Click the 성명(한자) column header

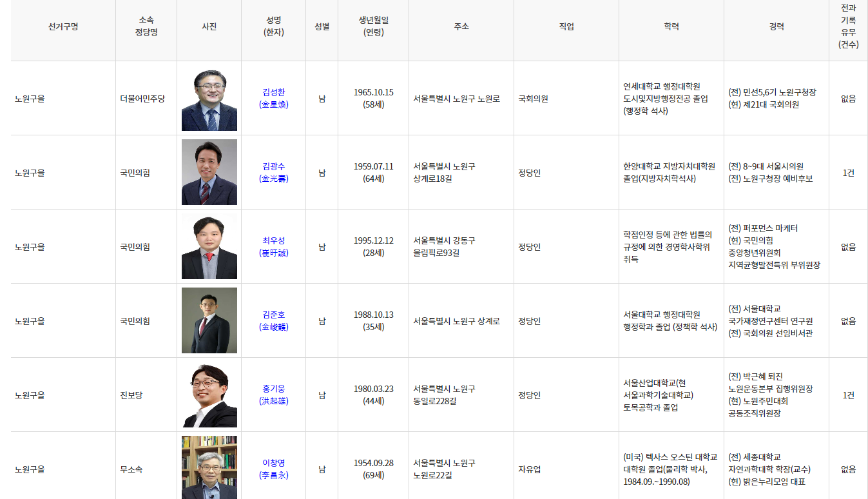point(274,26)
